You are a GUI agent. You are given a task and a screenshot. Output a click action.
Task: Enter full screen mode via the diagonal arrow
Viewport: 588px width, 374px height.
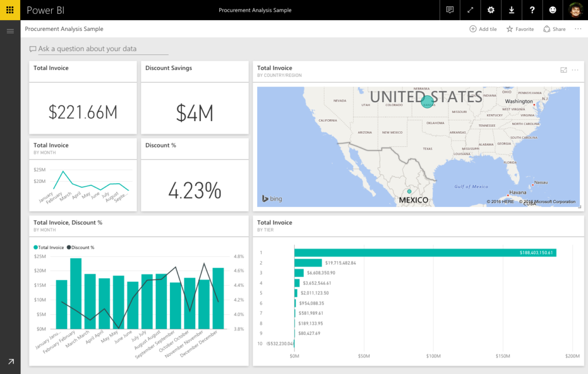[x=470, y=10]
